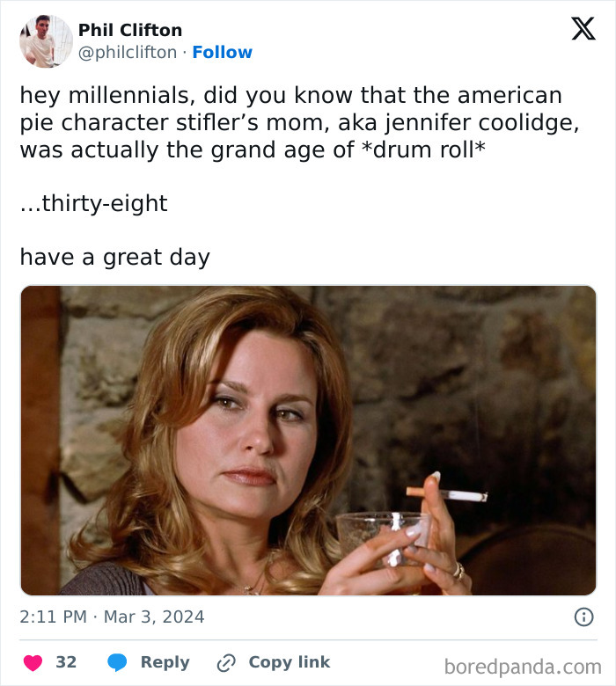Click the boredpanda.com watermark
The height and width of the screenshot is (686, 616).
522,666
